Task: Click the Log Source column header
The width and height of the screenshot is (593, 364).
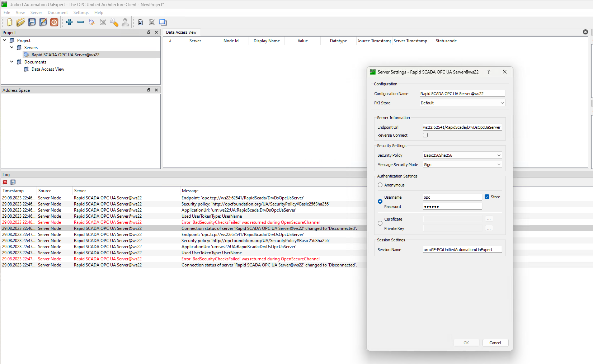Action: click(55, 191)
